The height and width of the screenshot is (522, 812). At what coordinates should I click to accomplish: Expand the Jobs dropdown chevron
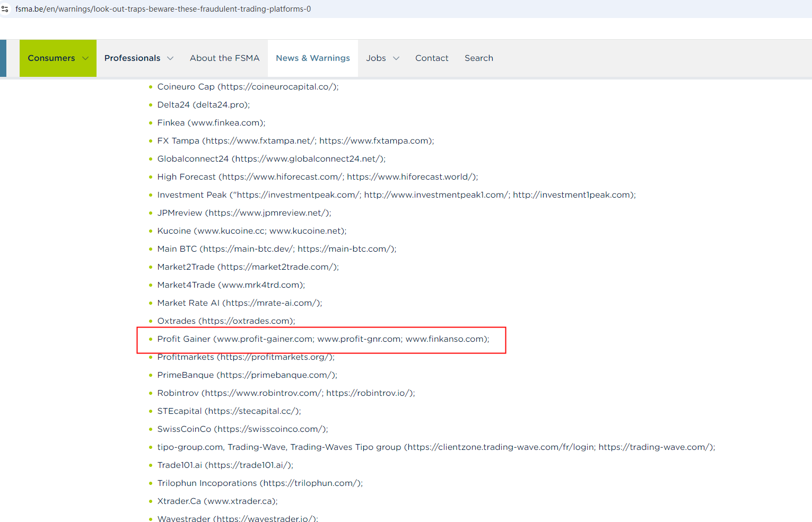point(396,58)
